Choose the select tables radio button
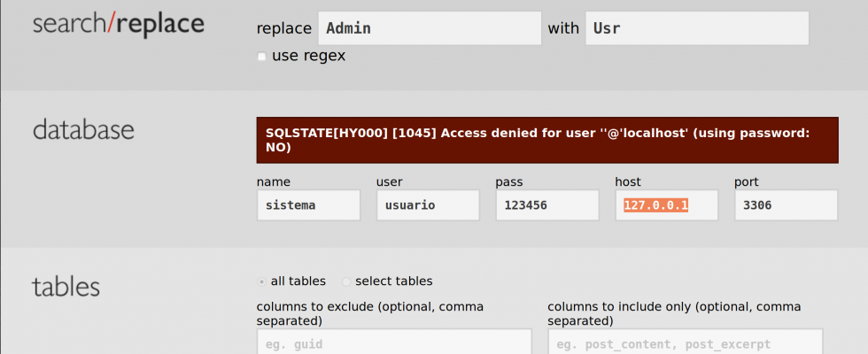 pyautogui.click(x=346, y=281)
